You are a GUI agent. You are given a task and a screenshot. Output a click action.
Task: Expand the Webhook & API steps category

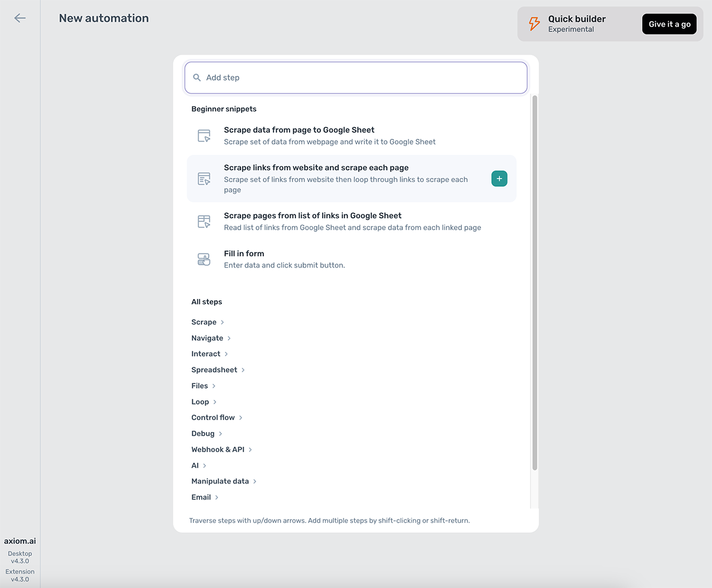(x=222, y=450)
